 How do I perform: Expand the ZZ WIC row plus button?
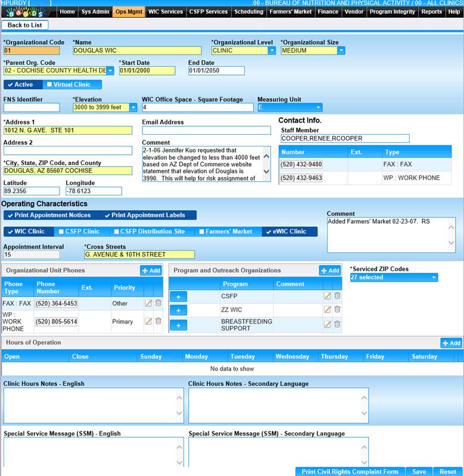[x=178, y=310]
